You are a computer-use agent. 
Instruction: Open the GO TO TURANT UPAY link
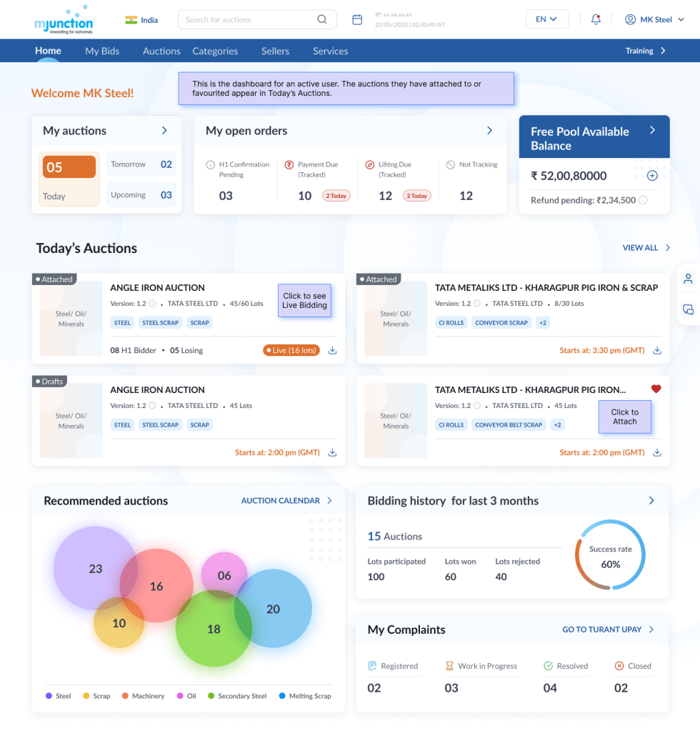point(607,630)
